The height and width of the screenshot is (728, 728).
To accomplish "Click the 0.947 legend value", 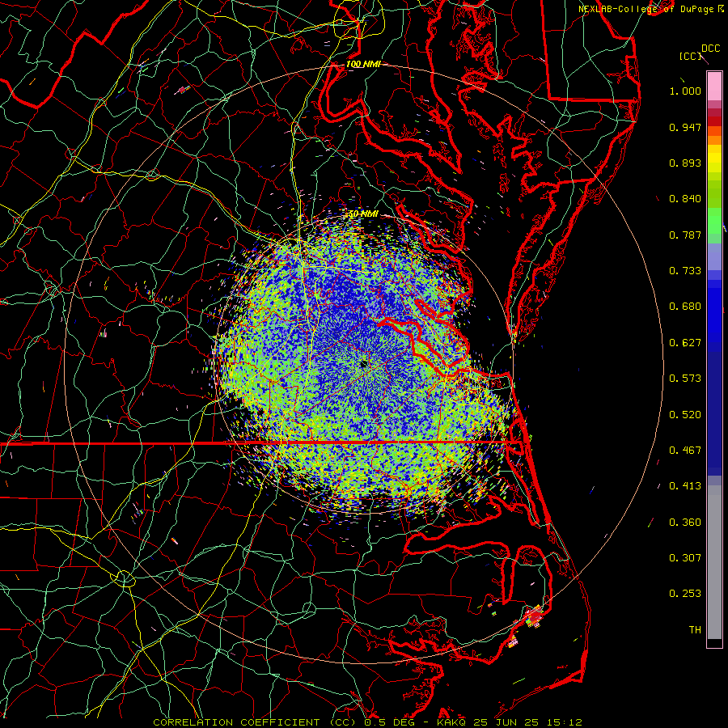I will point(685,127).
